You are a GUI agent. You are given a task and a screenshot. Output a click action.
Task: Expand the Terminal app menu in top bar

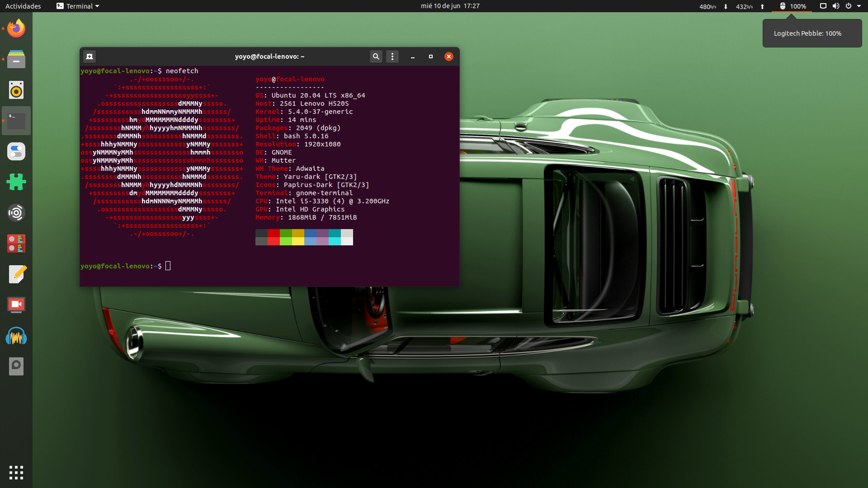click(x=78, y=6)
